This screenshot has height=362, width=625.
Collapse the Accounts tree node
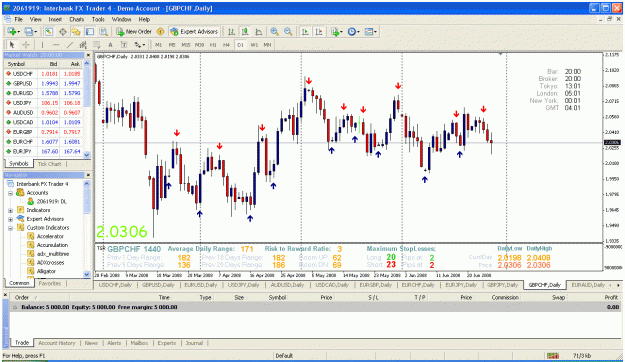point(11,193)
